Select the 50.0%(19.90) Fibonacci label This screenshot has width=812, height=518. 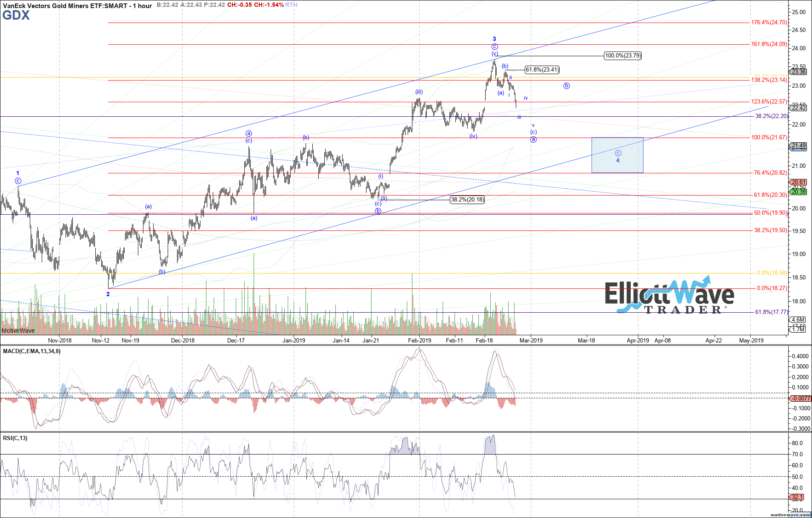[x=770, y=213]
